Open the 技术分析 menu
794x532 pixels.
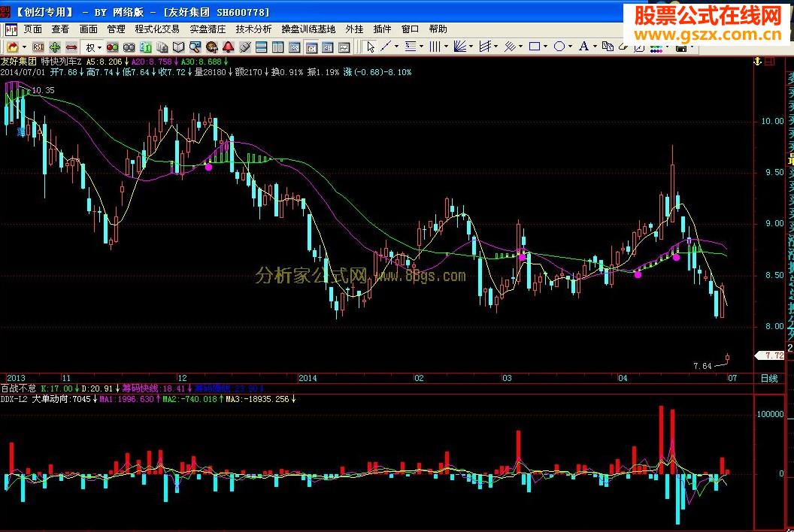tap(253, 29)
